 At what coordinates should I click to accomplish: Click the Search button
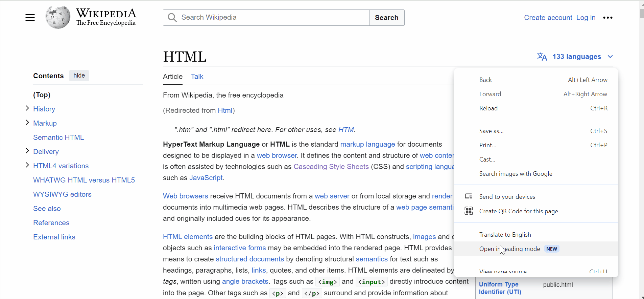click(387, 18)
